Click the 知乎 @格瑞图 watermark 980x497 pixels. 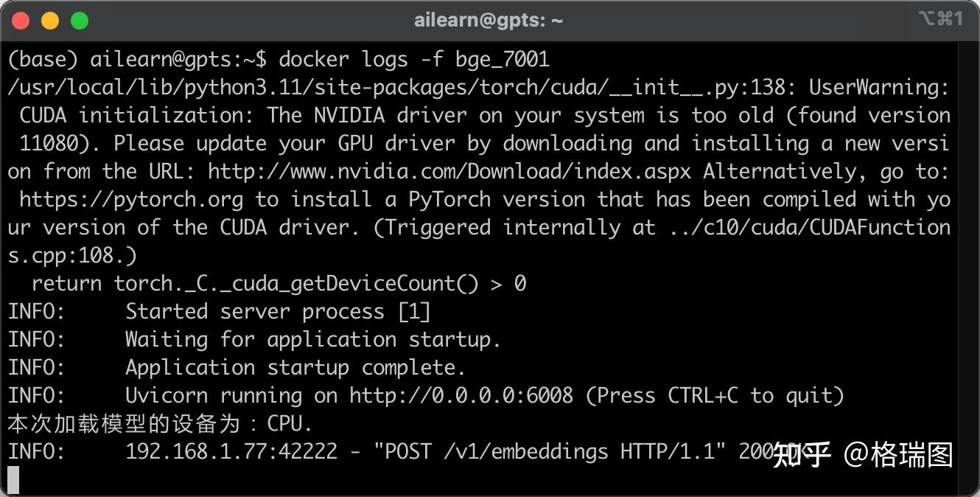point(863,455)
